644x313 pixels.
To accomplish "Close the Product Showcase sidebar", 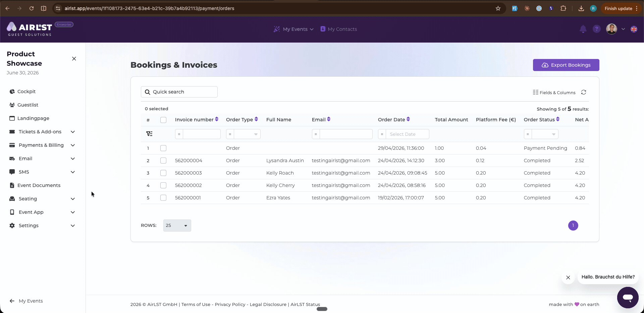I will [x=74, y=59].
